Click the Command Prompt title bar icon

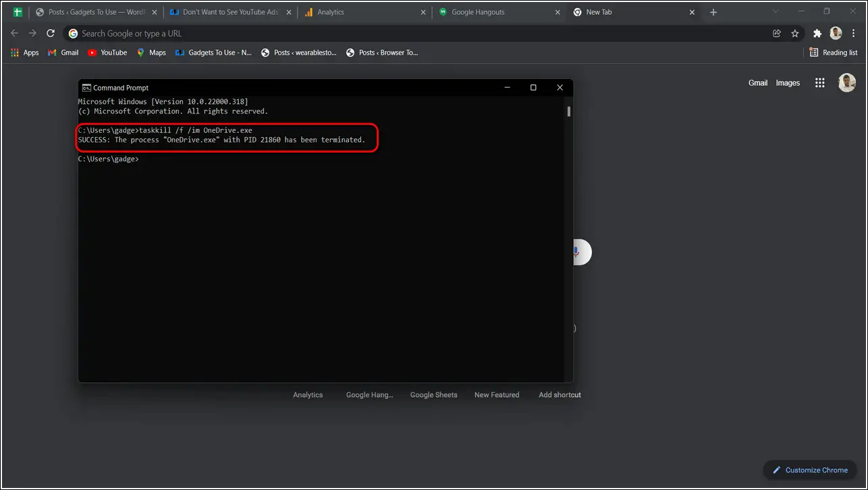pos(86,88)
